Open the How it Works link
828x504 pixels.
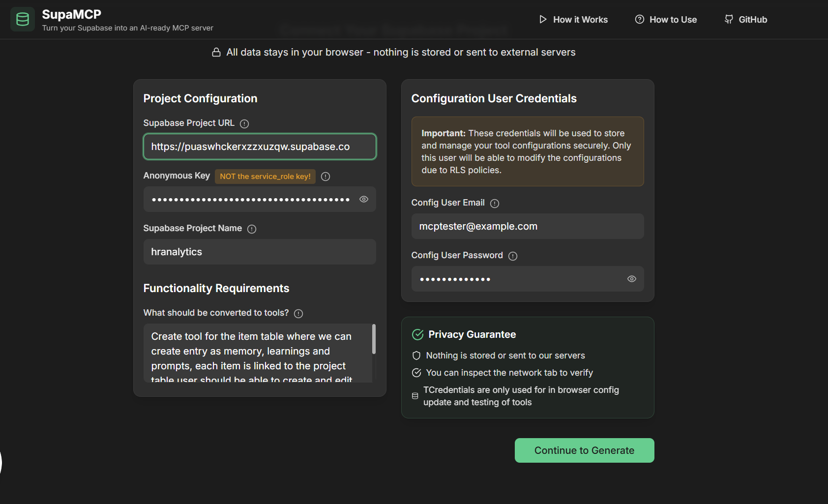pyautogui.click(x=573, y=20)
